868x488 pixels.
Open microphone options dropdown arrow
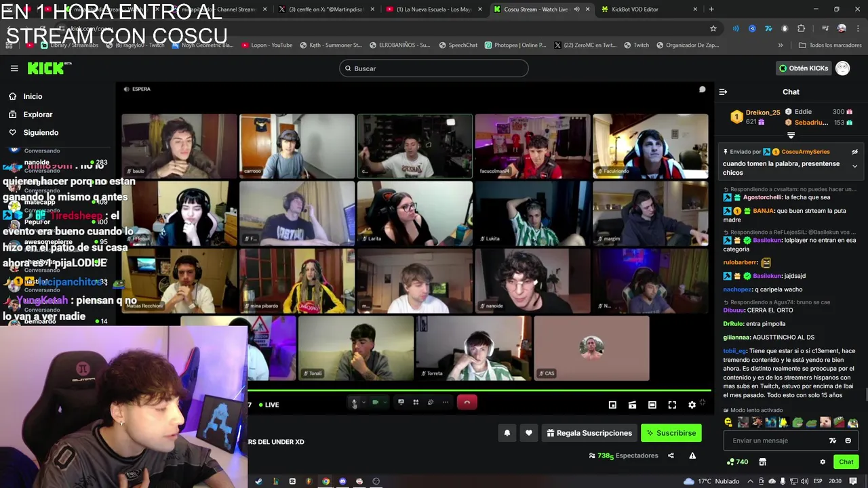pos(363,403)
